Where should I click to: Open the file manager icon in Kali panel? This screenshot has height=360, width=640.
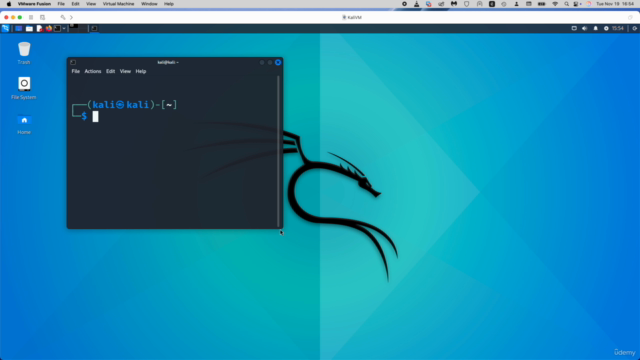tap(29, 28)
